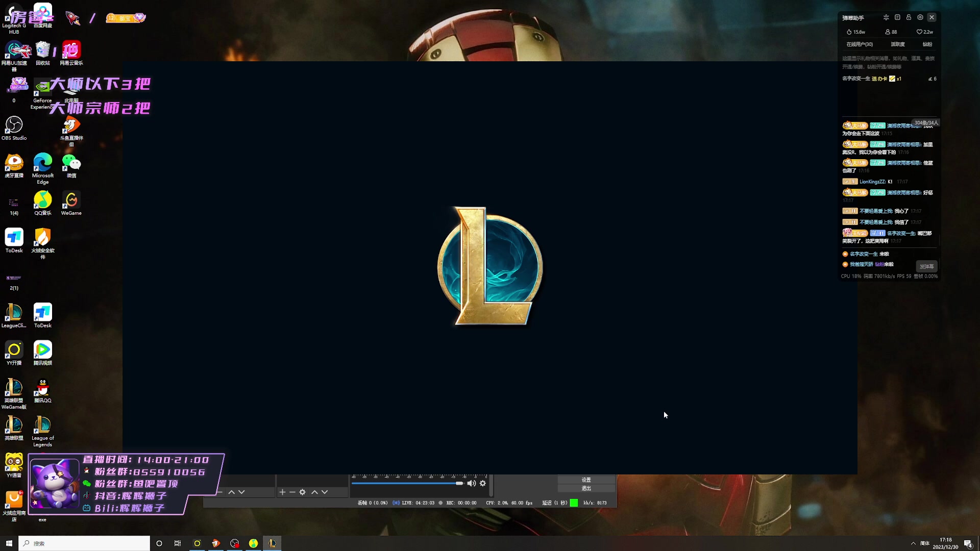Image resolution: width=980 pixels, height=551 pixels.
Task: Open the YY开播 desktop icon
Action: 14,353
